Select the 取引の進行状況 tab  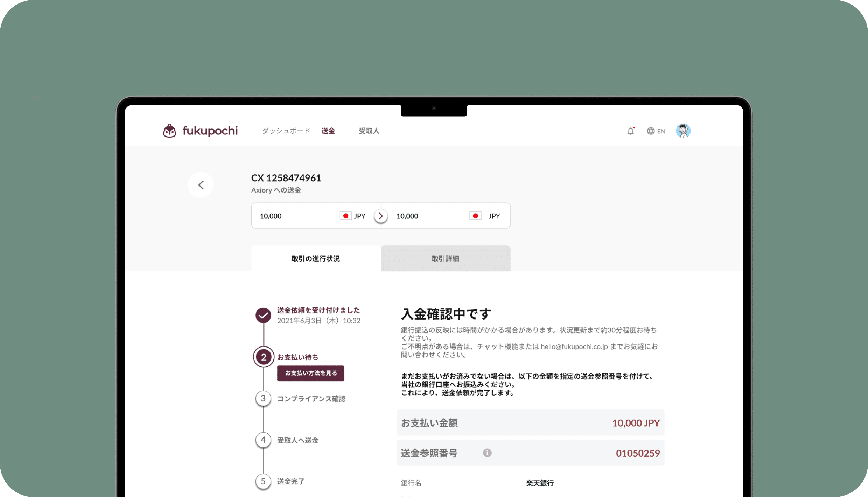tap(316, 259)
